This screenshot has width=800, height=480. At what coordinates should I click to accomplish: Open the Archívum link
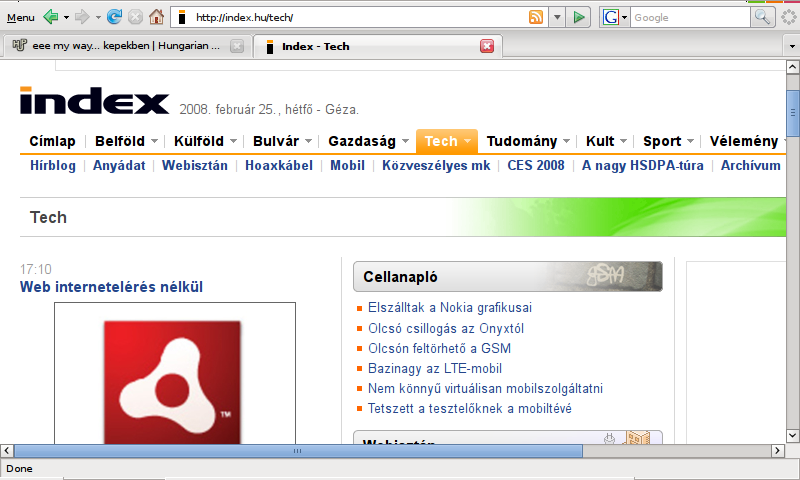tap(751, 166)
